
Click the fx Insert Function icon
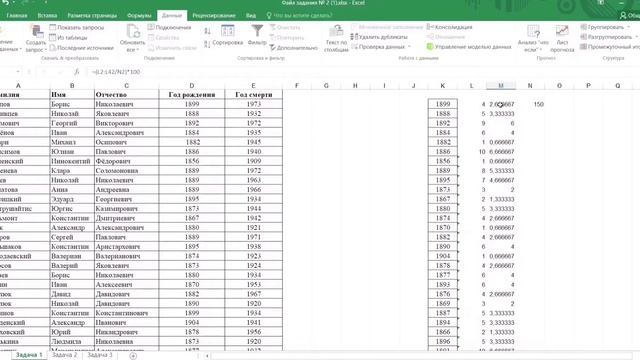pyautogui.click(x=76, y=72)
